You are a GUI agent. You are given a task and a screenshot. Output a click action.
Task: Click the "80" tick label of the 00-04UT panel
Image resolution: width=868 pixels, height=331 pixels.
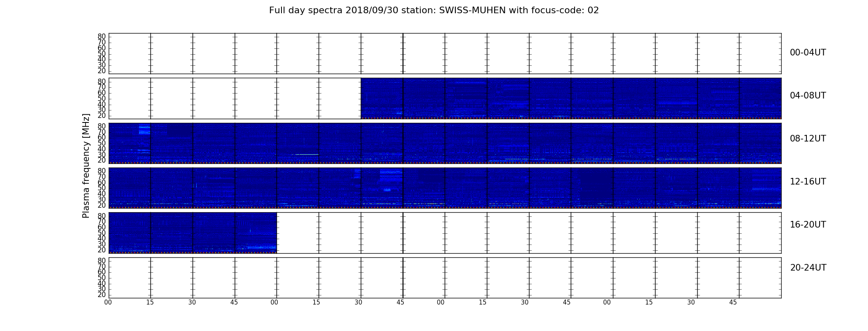coord(102,36)
